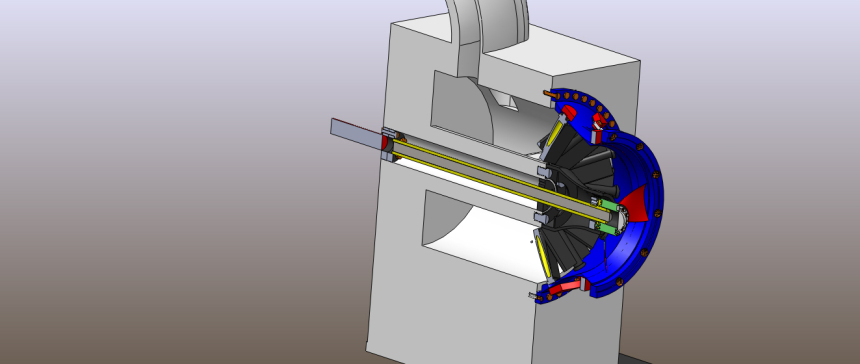
Task: Select the red nose cone in the model
Action: (x=635, y=205)
